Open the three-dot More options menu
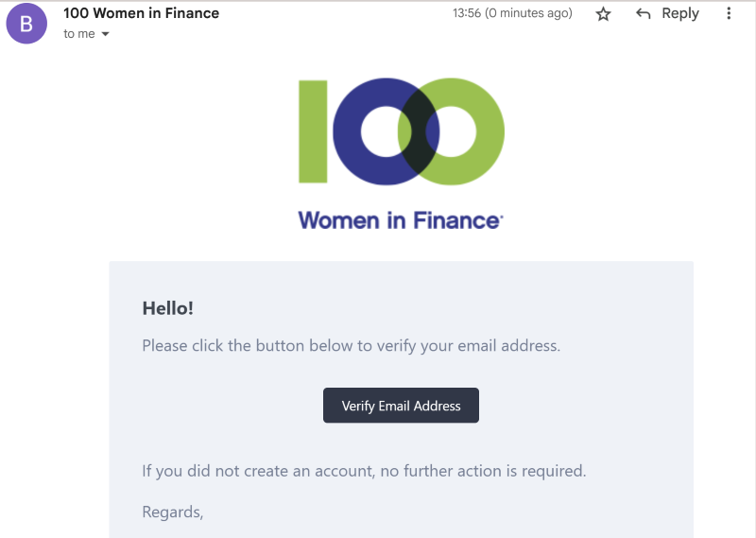Screen dimensions: 756x538 (729, 14)
